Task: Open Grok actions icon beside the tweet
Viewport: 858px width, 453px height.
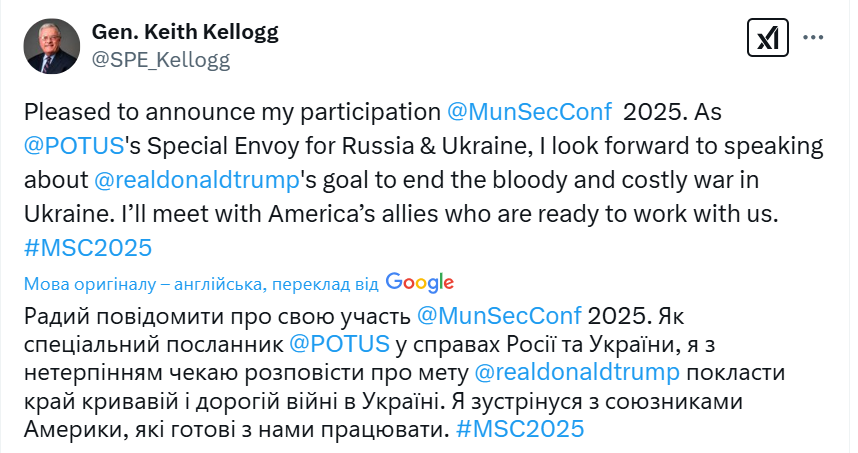Action: coord(767,37)
